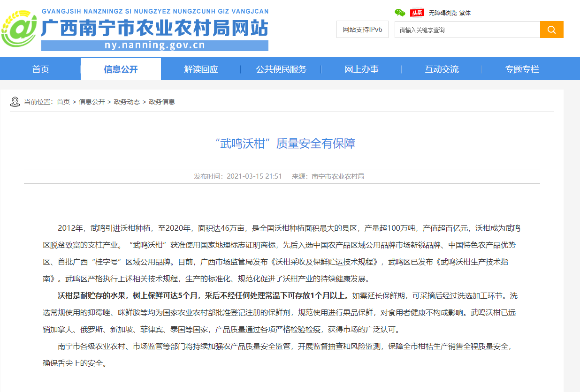This screenshot has width=580, height=392.
Task: Click the WeChat icon in the header
Action: [400, 13]
